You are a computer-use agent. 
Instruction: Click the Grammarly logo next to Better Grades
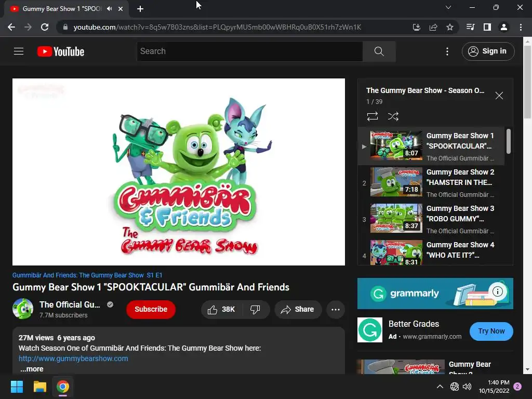tap(370, 330)
